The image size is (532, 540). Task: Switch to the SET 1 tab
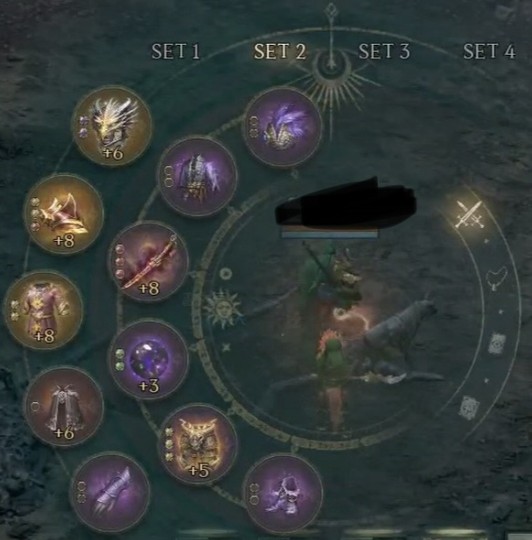[176, 51]
